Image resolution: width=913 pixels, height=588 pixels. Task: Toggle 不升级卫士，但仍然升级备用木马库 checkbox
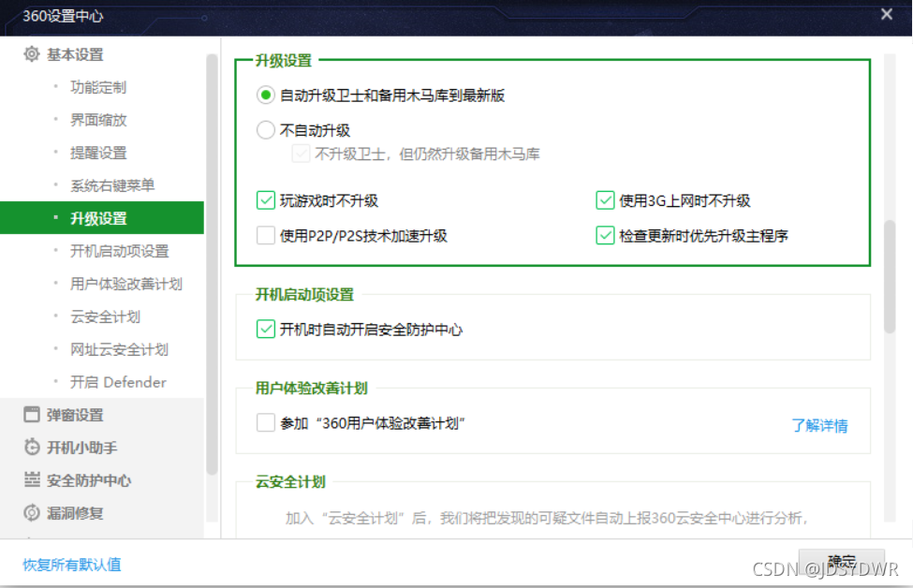coord(301,154)
